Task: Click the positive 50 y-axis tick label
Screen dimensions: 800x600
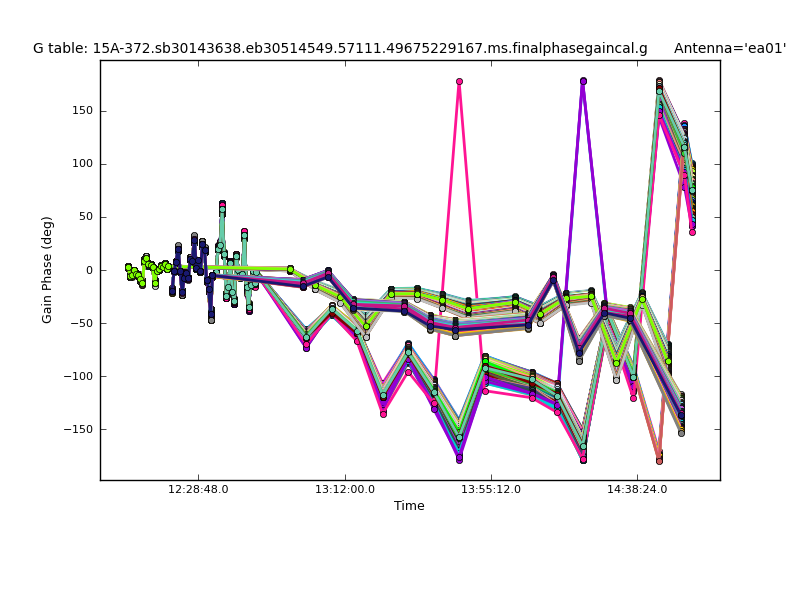Action: click(x=83, y=217)
